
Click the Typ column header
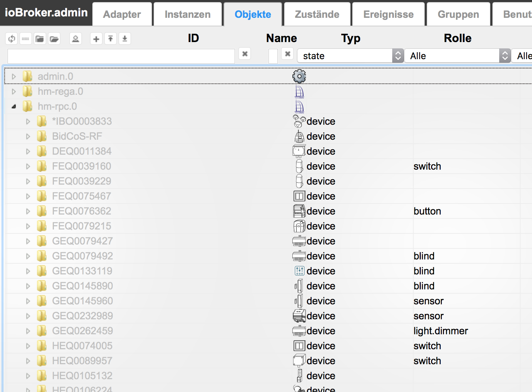click(x=351, y=38)
